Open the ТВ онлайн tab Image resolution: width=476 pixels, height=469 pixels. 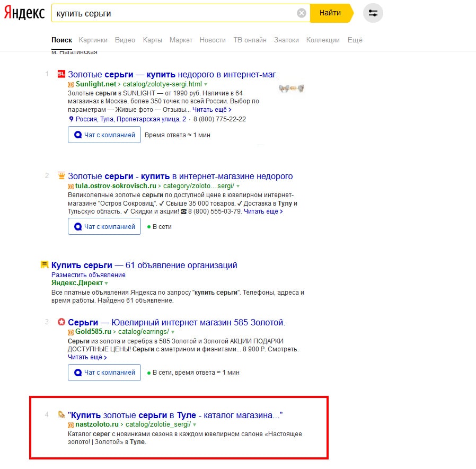tap(250, 40)
